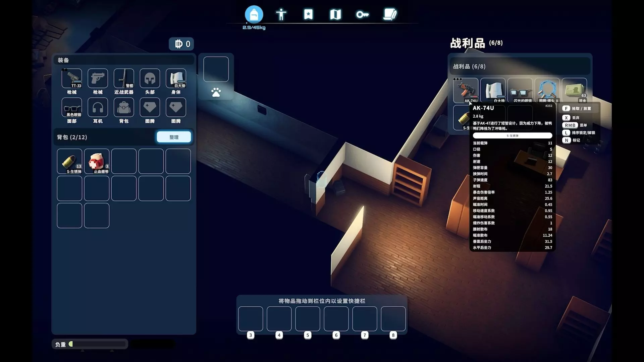Open the backpack inventory tab
644x362 pixels.
point(254,14)
